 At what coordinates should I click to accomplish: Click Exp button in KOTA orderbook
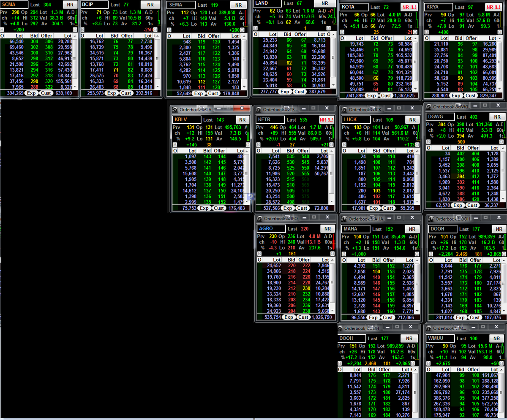[x=372, y=96]
